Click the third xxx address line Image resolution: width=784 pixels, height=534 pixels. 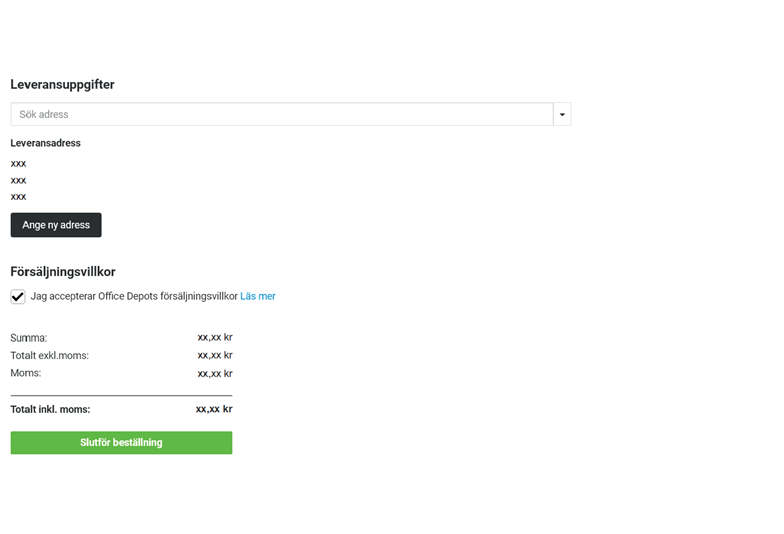click(x=19, y=197)
